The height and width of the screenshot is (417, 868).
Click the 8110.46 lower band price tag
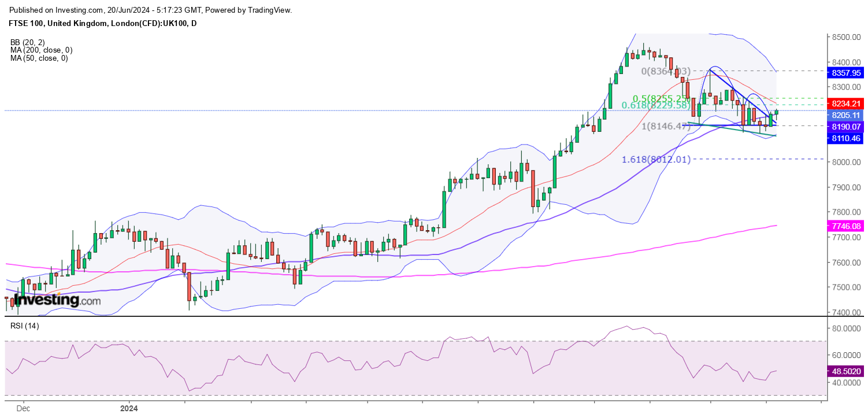pyautogui.click(x=847, y=138)
